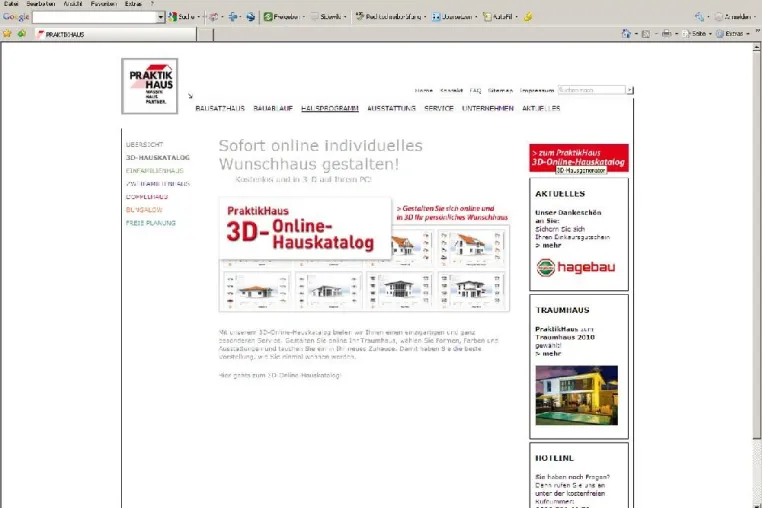Open a new blank browser tab
This screenshot has height=508, width=762.
tap(205, 34)
